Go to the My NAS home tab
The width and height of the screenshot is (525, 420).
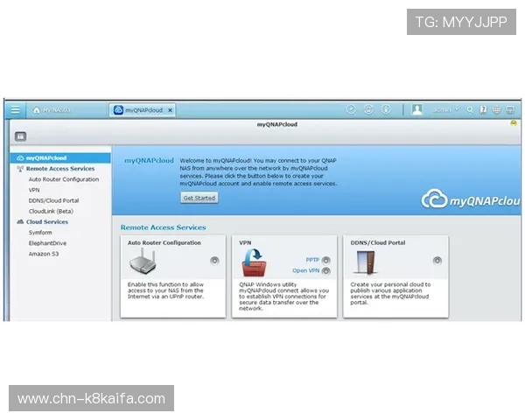52,110
